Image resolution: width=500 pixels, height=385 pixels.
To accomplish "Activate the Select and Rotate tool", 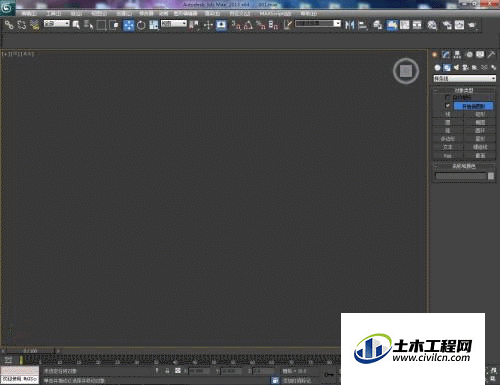I will coord(141,25).
